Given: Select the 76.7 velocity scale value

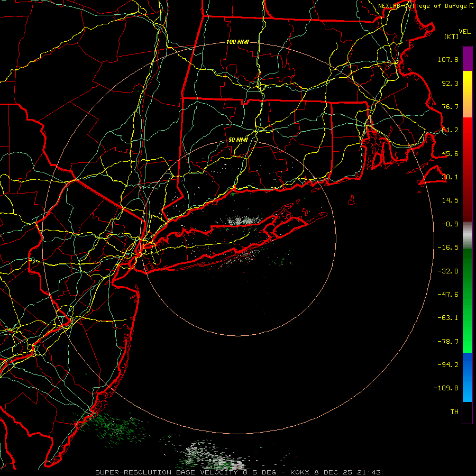Looking at the screenshot, I should (450, 106).
